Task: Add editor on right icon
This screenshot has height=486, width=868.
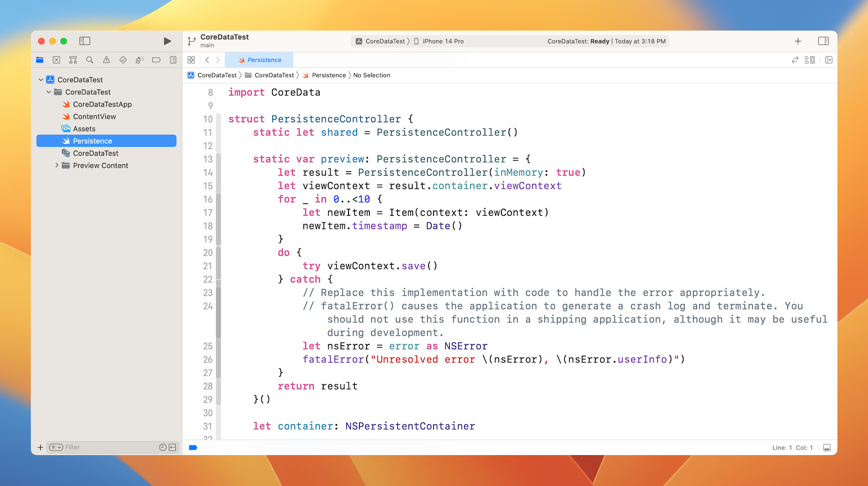Action: (829, 60)
